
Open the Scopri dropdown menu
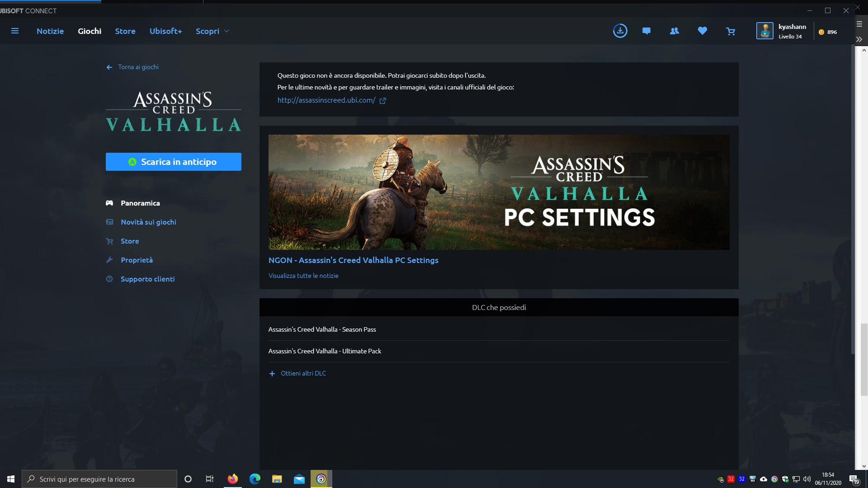212,31
